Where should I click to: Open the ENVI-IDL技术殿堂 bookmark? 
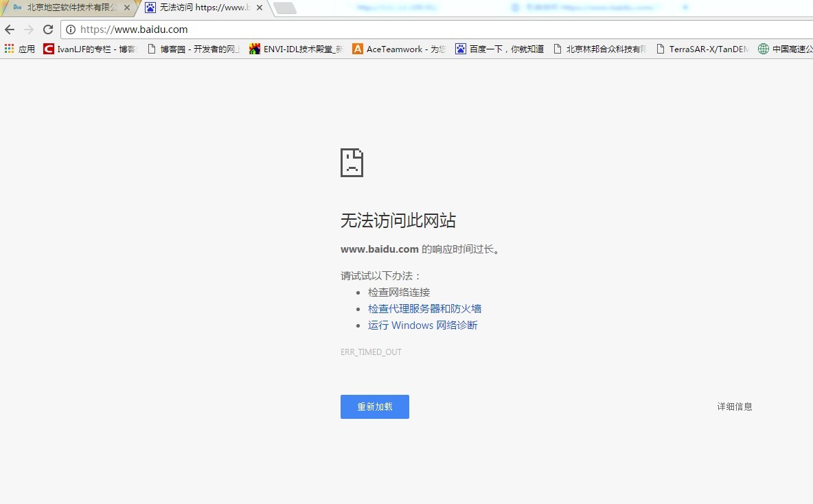(296, 49)
